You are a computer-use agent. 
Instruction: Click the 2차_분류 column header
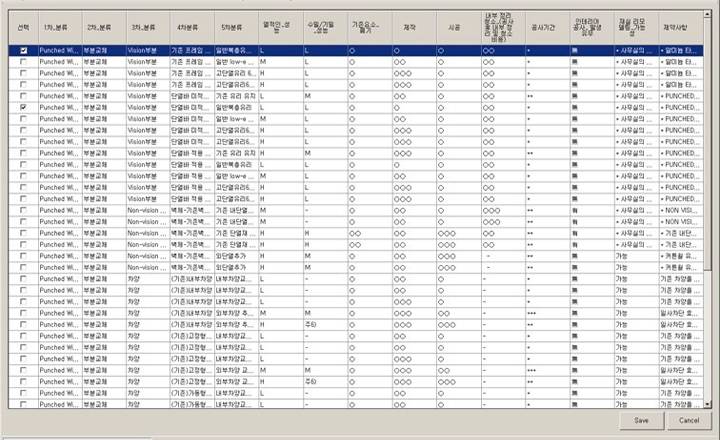tap(102, 28)
